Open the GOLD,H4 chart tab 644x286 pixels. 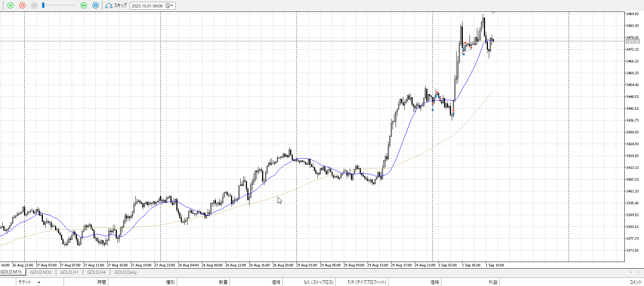point(96,272)
